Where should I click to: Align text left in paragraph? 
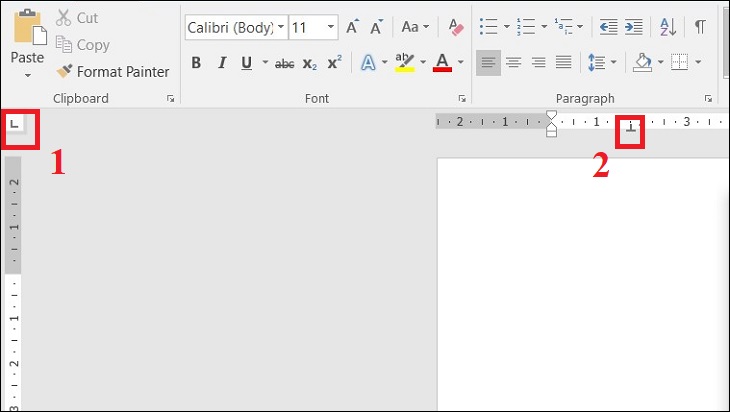tap(488, 63)
